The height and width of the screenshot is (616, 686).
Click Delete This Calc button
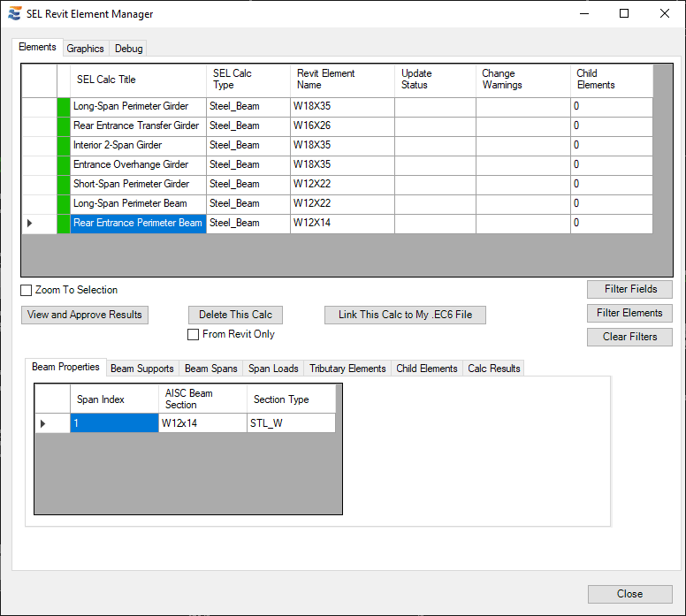tap(235, 315)
